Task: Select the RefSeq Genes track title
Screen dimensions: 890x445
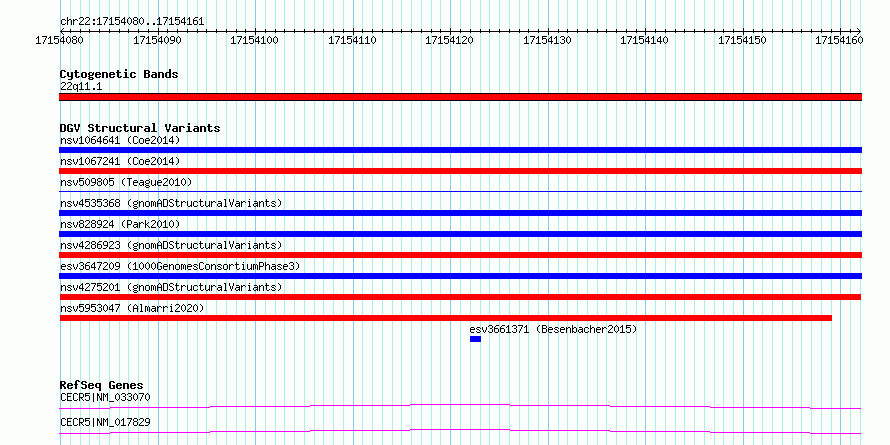Action: [102, 386]
